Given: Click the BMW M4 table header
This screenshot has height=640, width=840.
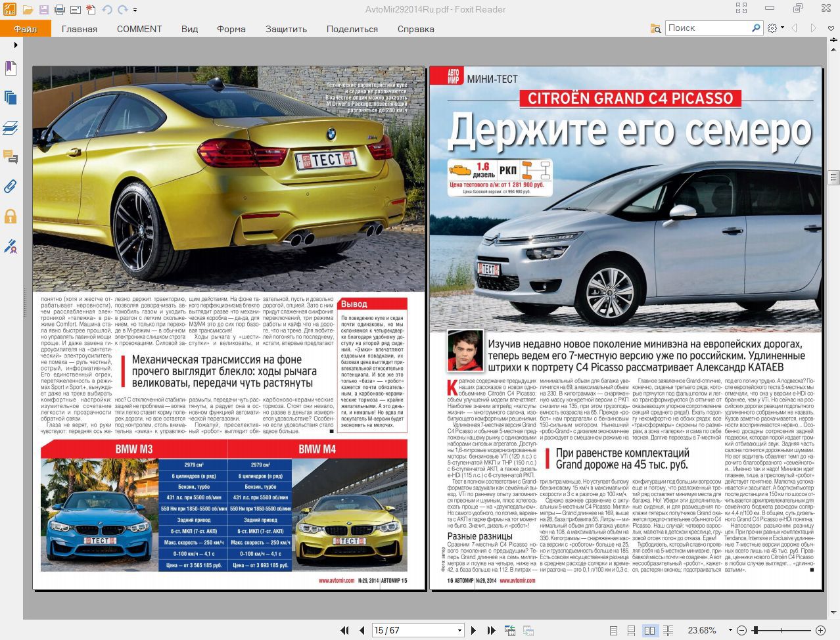Looking at the screenshot, I should point(317,449).
